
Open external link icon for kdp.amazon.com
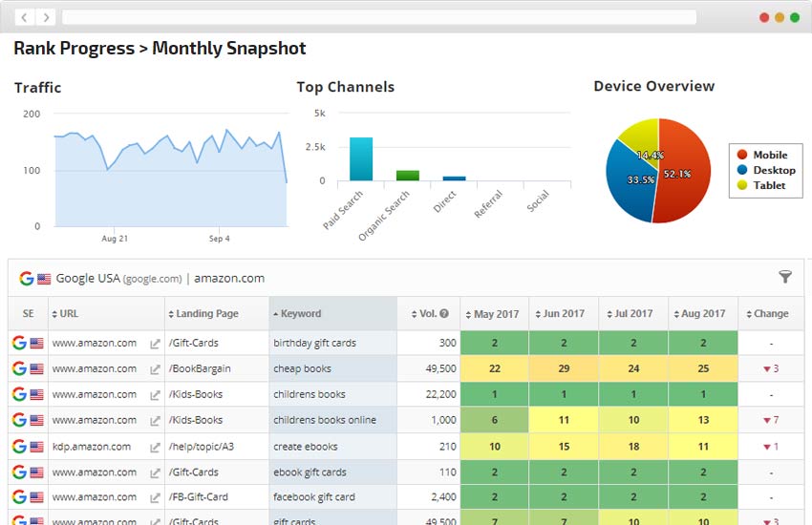155,447
